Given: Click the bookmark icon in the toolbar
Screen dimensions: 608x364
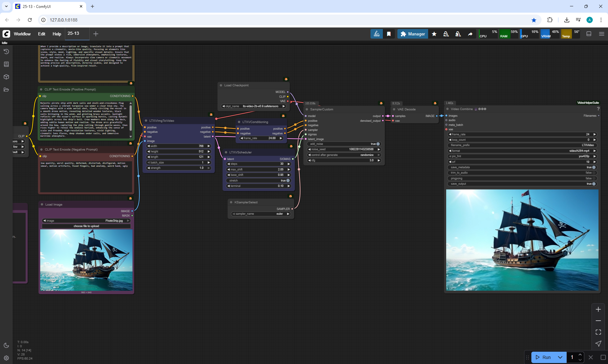Looking at the screenshot, I should coord(389,34).
